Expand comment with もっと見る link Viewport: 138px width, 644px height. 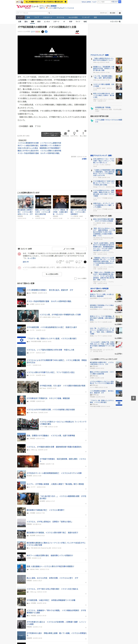32,258
